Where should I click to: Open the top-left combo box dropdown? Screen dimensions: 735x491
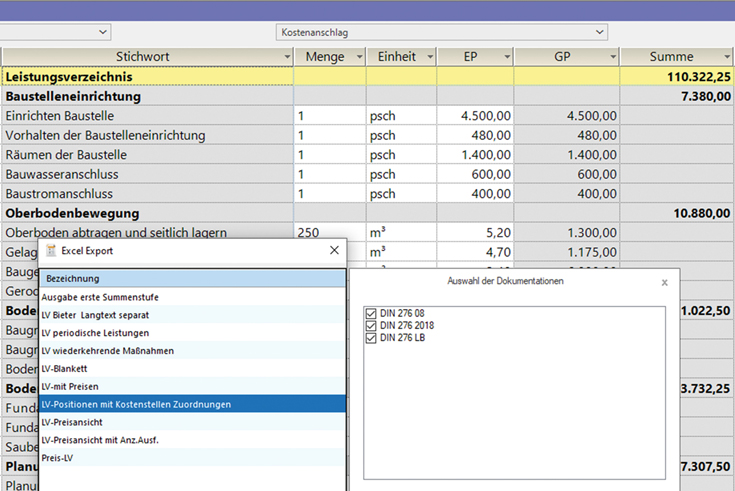(x=103, y=32)
